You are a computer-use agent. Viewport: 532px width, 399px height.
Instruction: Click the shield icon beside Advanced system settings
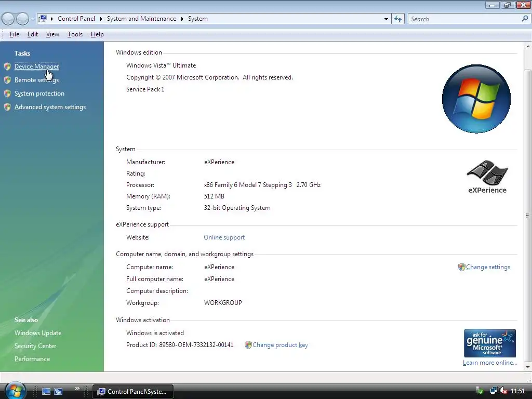pyautogui.click(x=7, y=107)
